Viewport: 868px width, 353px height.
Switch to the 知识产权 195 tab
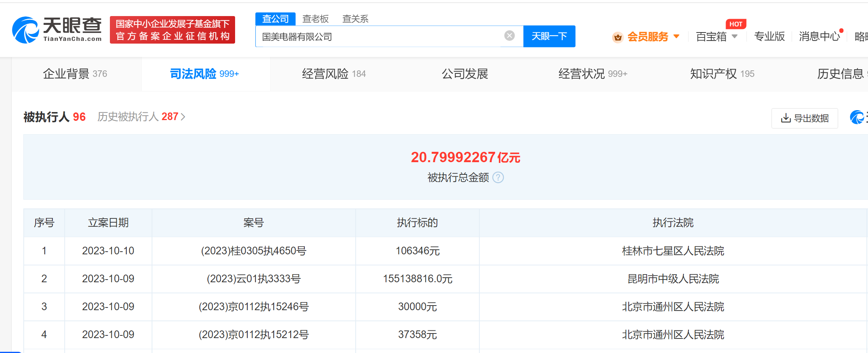click(722, 74)
